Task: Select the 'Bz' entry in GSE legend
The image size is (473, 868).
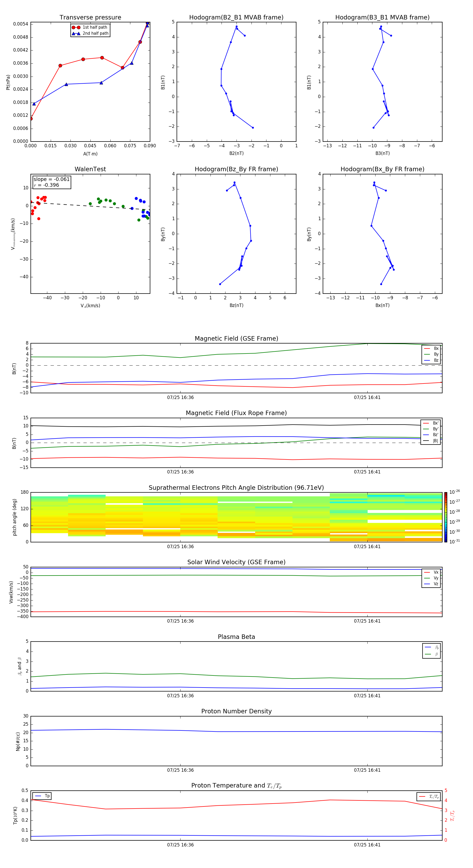Action: tap(431, 360)
